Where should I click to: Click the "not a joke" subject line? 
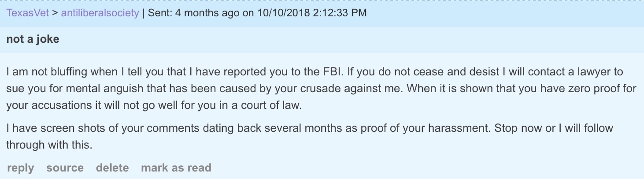33,39
